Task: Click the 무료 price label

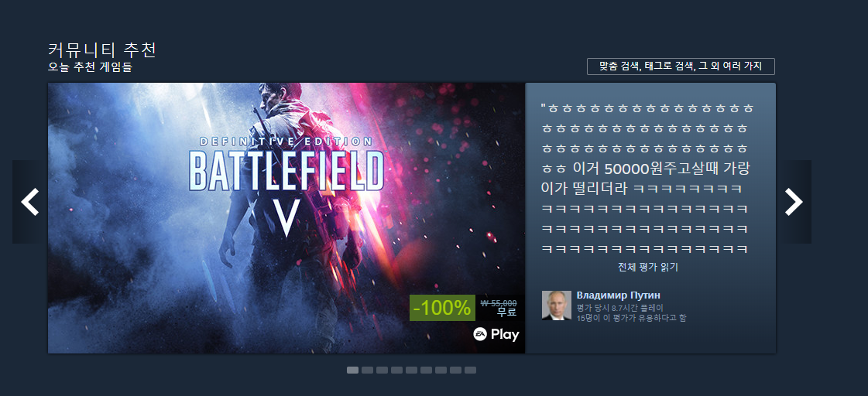Action: [x=506, y=312]
